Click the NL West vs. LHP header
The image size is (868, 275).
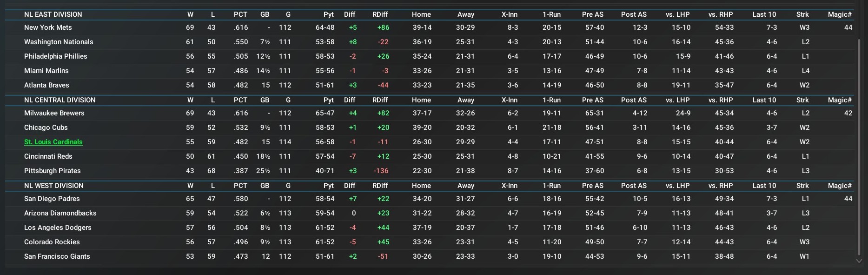677,186
